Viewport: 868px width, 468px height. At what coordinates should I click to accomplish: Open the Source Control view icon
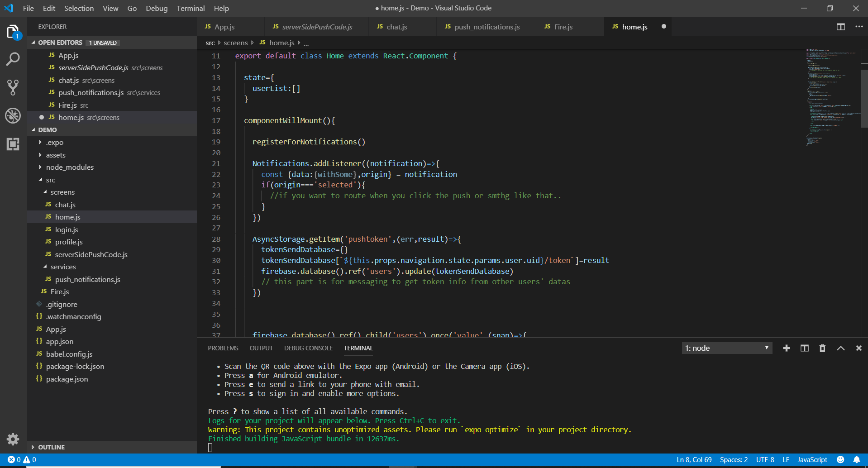13,87
